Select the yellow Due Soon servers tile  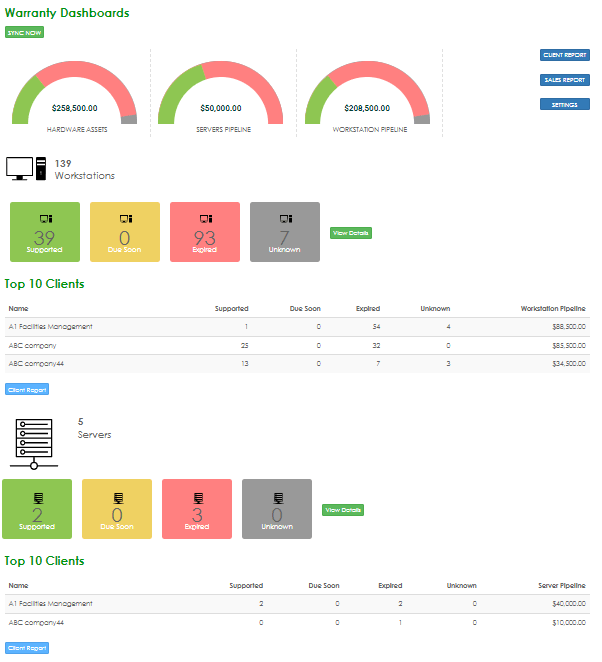coord(117,509)
